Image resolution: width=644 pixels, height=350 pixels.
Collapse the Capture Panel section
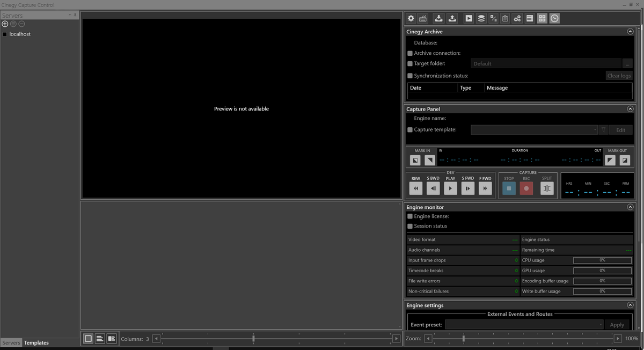[x=630, y=109]
